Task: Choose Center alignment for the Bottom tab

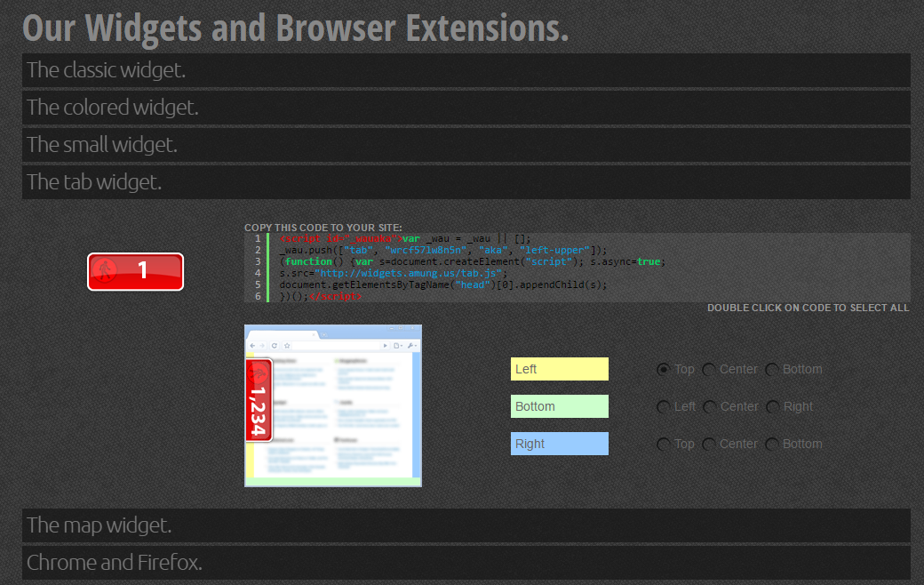Action: coord(710,407)
